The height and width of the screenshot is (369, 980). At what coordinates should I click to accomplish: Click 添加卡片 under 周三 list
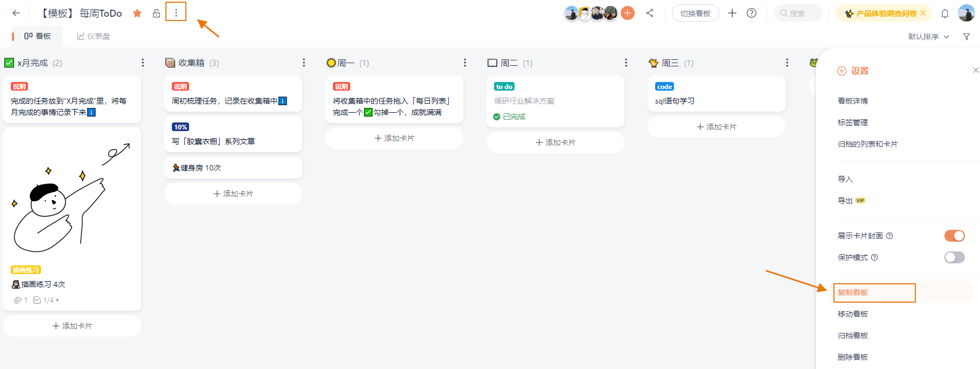pos(716,127)
